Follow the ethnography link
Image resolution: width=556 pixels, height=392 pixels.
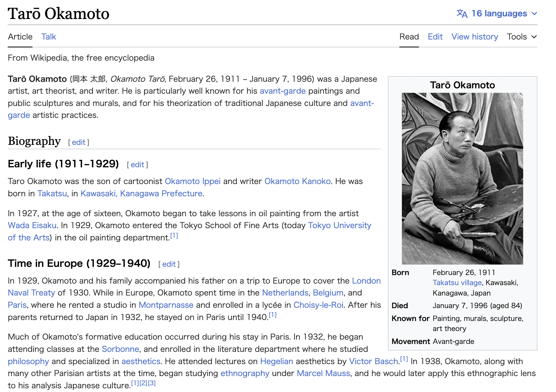245,373
